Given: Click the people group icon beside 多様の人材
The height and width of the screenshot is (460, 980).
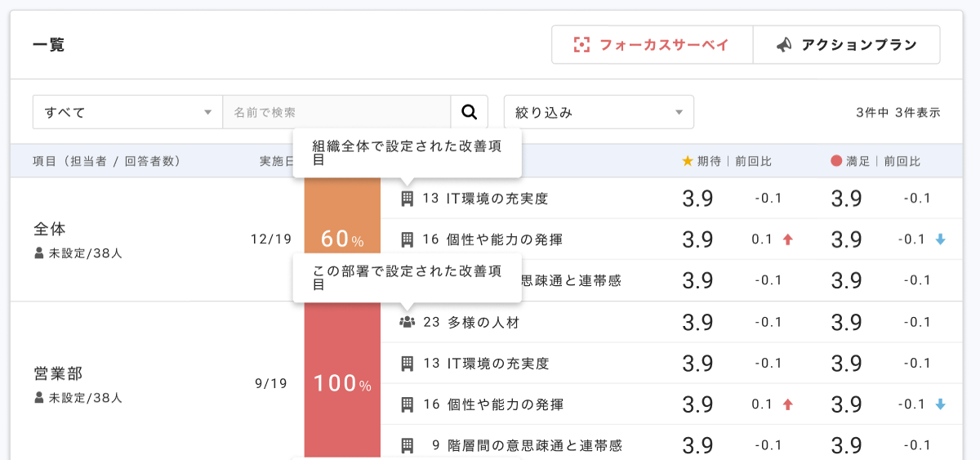Looking at the screenshot, I should point(407,322).
